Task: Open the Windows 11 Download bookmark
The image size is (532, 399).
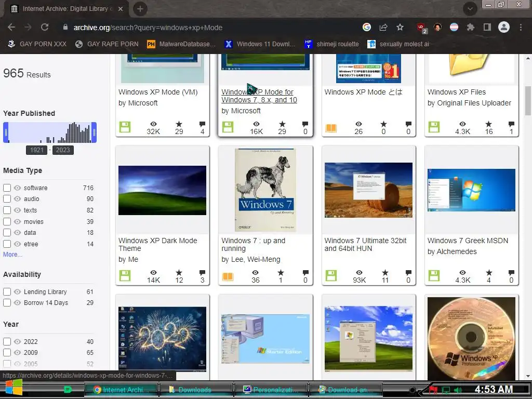Action: (x=260, y=44)
